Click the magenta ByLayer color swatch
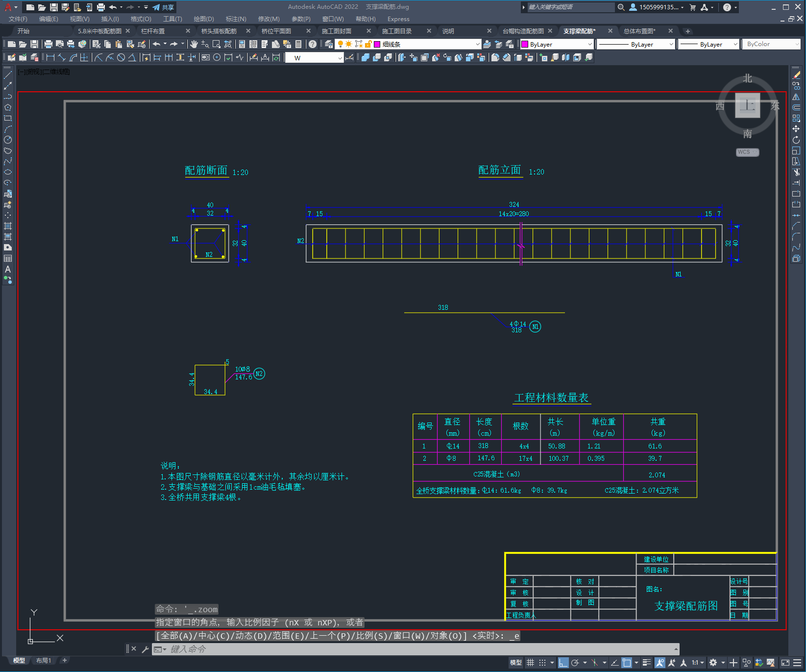Image resolution: width=806 pixels, height=672 pixels. (525, 44)
